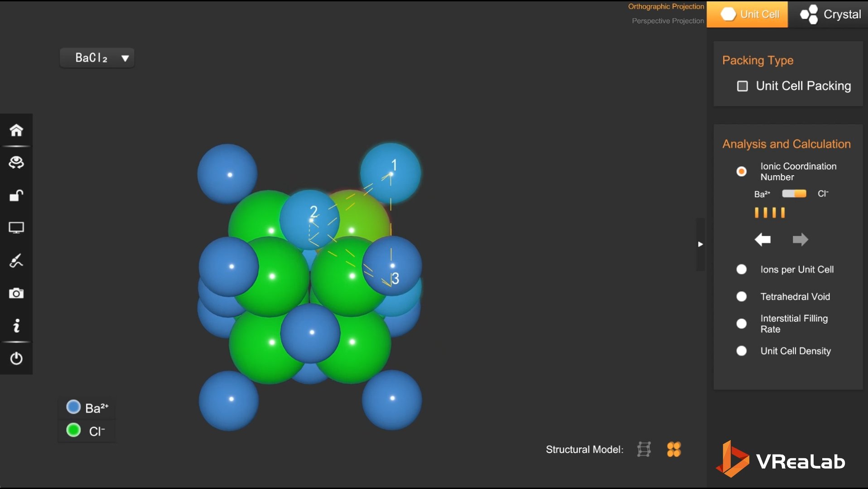Click the 'Packing Type' heading
This screenshot has height=489, width=868.
click(757, 60)
